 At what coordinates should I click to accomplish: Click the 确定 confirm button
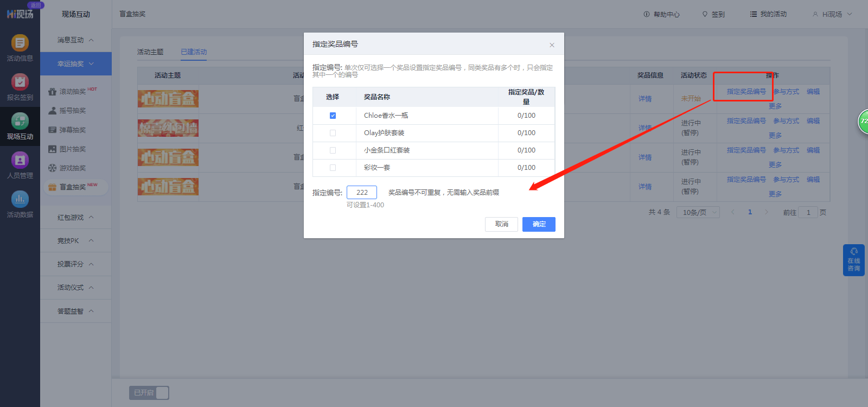tap(539, 224)
